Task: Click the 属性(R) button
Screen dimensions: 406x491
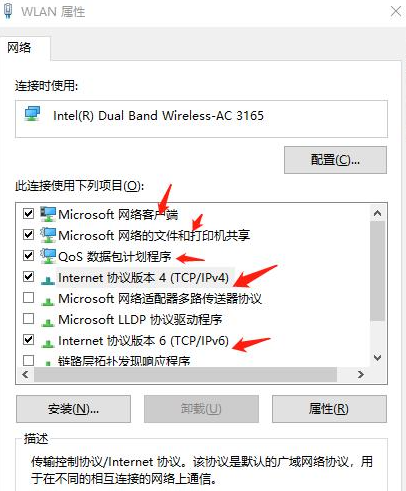Action: [x=329, y=409]
